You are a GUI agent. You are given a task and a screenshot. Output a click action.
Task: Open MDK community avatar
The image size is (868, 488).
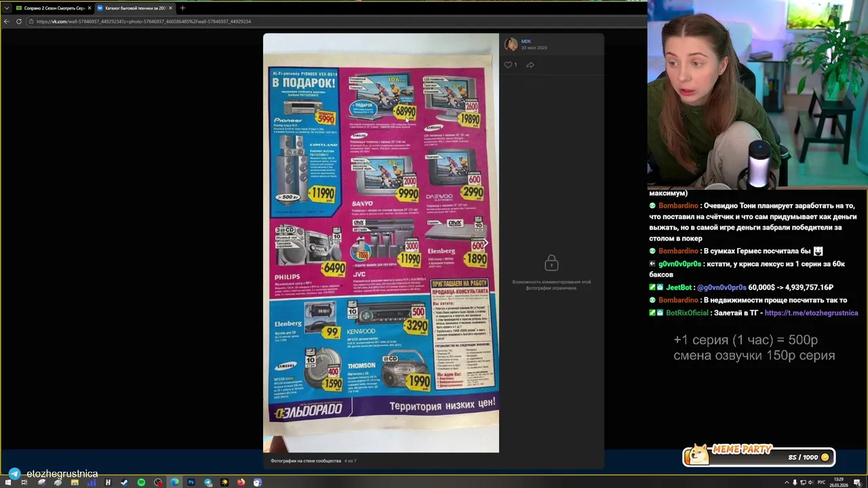click(x=511, y=44)
